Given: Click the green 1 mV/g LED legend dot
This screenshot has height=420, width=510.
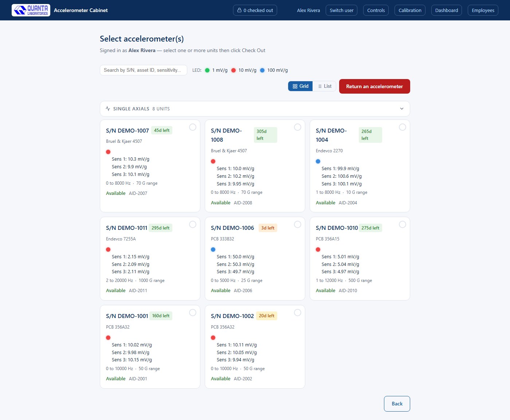Looking at the screenshot, I should tap(207, 70).
